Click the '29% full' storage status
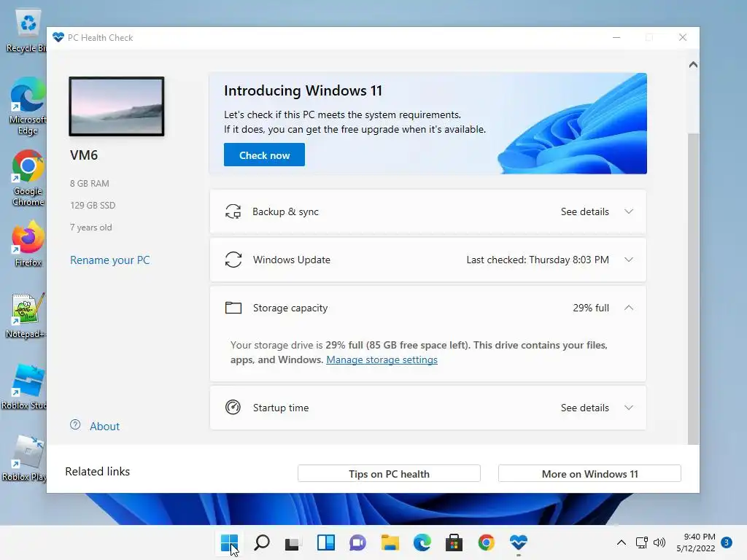The width and height of the screenshot is (747, 560). click(591, 308)
